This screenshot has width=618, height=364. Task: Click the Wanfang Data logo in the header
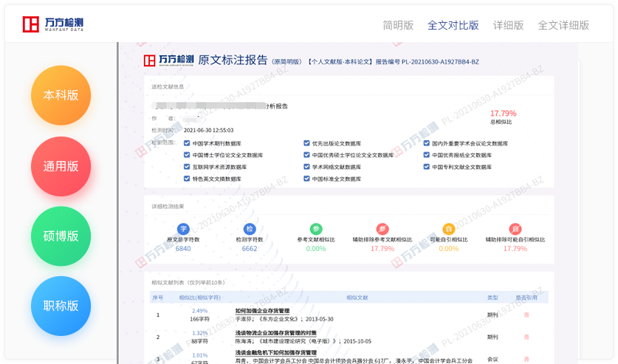click(x=53, y=24)
